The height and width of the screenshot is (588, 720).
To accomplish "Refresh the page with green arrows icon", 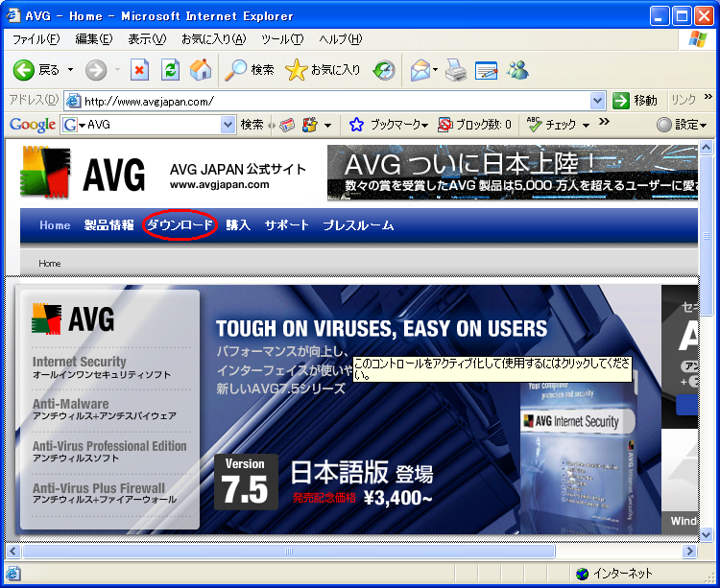I will click(x=170, y=70).
